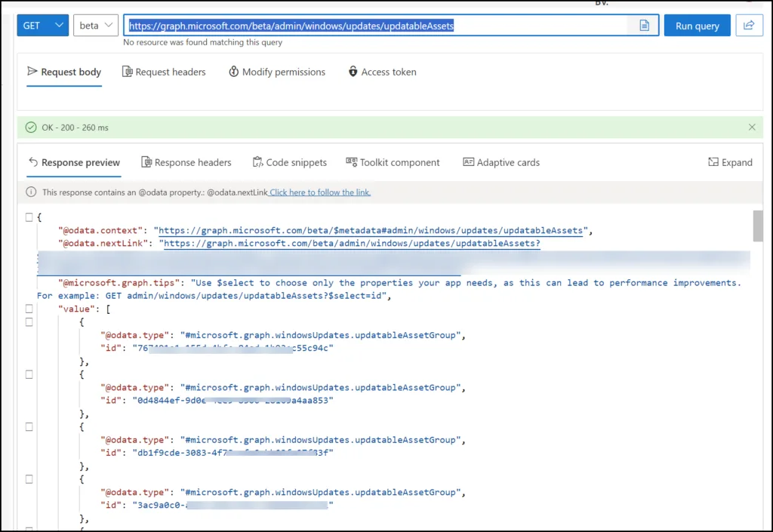The height and width of the screenshot is (532, 773).
Task: Open the GET HTTP method dropdown
Action: point(43,25)
